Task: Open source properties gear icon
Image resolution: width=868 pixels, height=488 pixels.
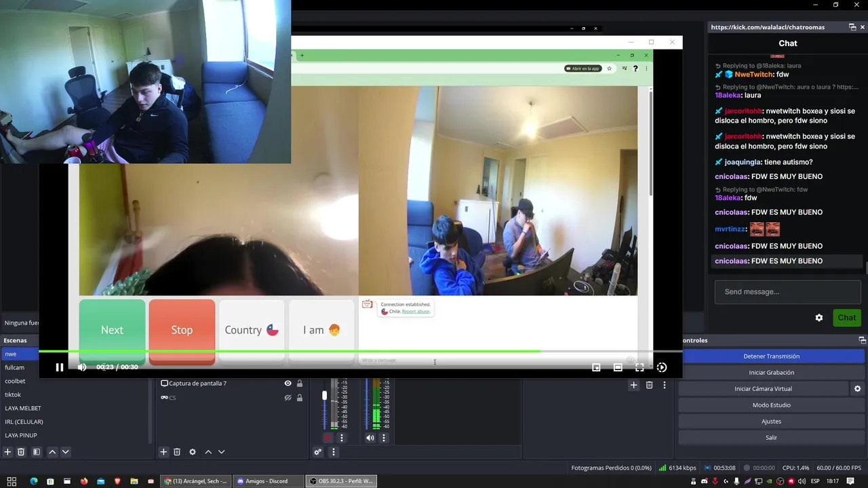Action: coord(193,452)
